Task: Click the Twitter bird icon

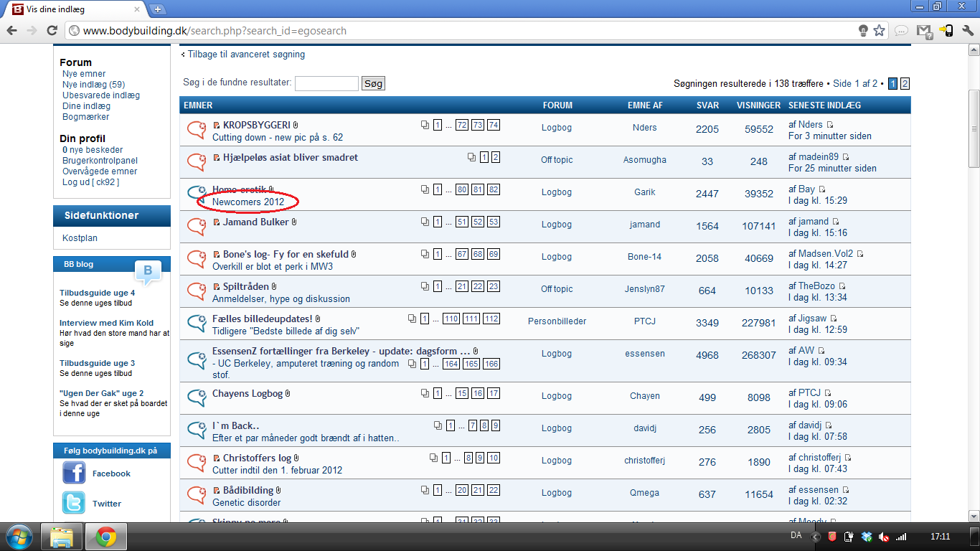Action: pyautogui.click(x=74, y=503)
